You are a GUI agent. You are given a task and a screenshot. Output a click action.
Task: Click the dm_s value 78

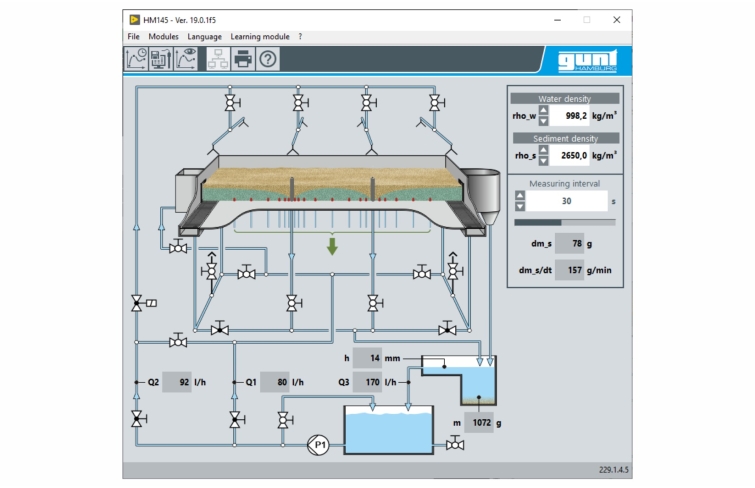coord(570,243)
